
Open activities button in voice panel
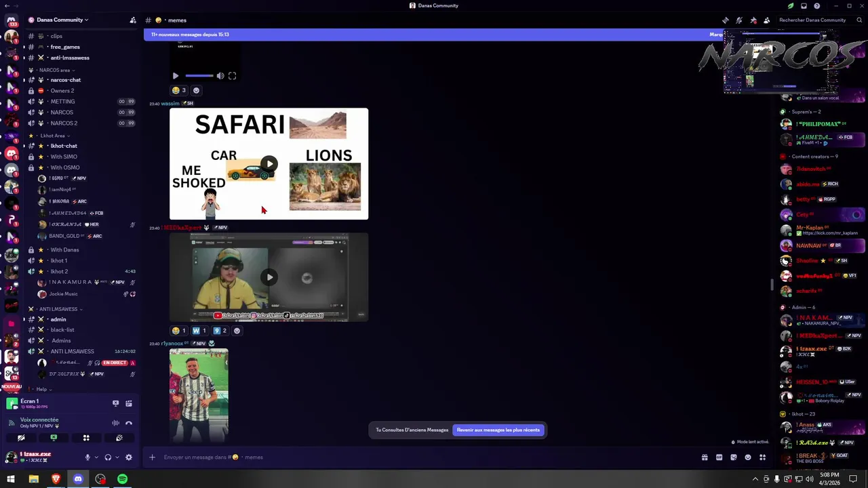86,438
